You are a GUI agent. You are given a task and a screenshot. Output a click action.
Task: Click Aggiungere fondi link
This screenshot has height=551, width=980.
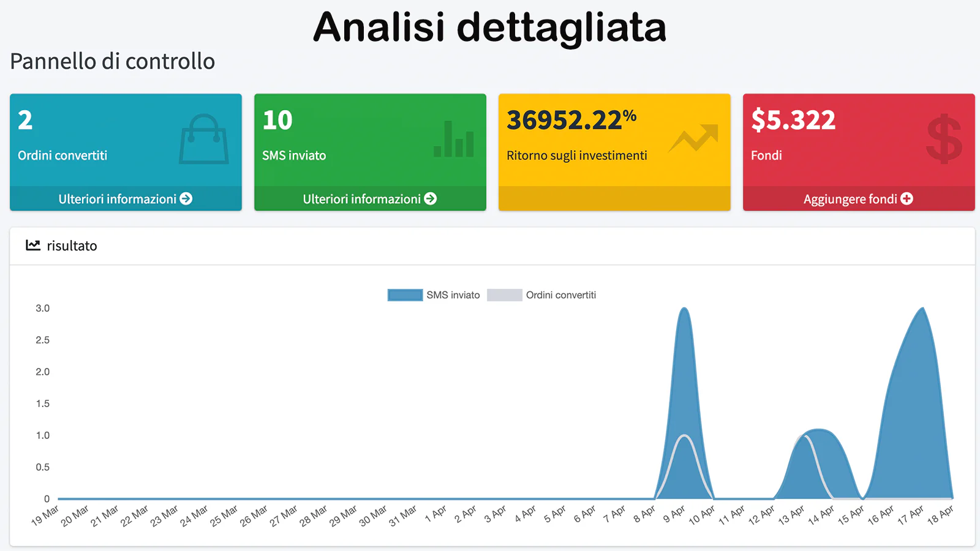click(x=858, y=199)
